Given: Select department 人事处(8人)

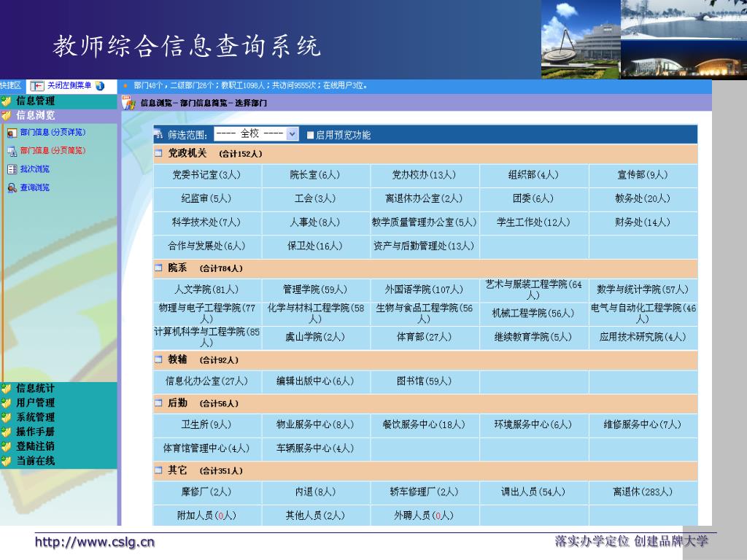Looking at the screenshot, I should (315, 222).
